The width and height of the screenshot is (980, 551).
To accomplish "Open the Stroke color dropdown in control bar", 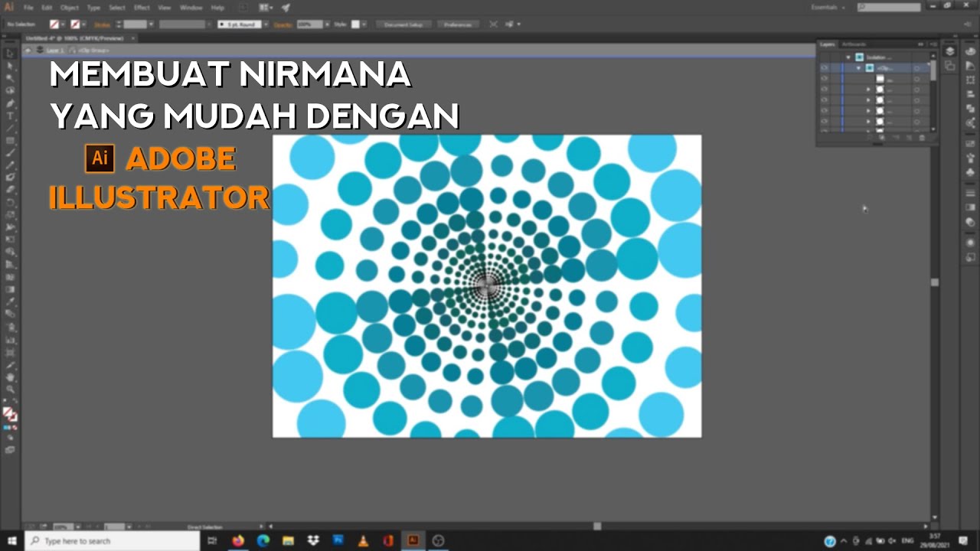I will point(85,24).
